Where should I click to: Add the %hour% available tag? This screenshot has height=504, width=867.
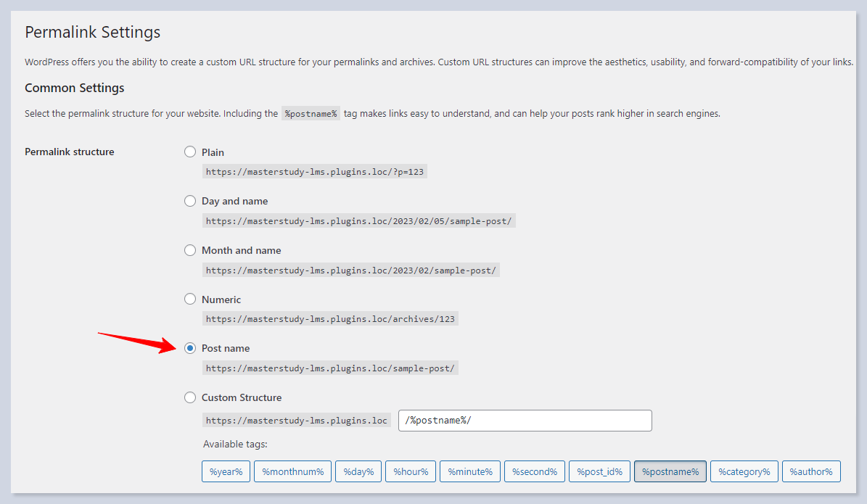click(411, 471)
